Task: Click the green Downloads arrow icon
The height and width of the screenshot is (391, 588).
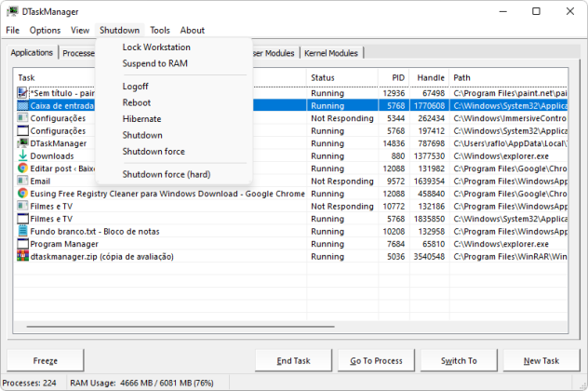Action: [22, 155]
